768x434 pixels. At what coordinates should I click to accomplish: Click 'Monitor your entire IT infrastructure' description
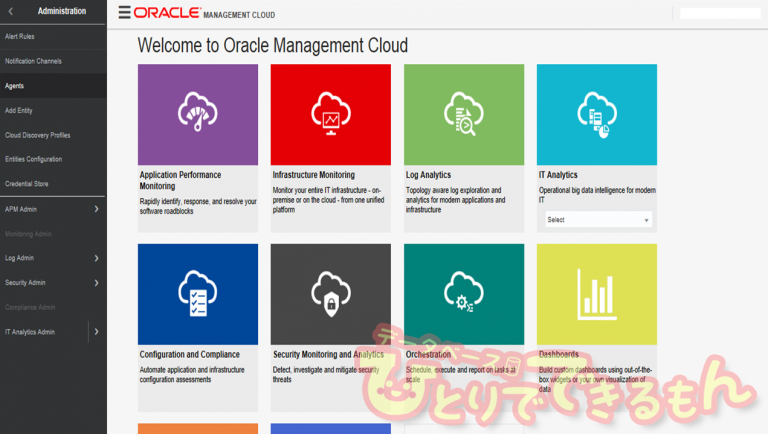(x=328, y=200)
